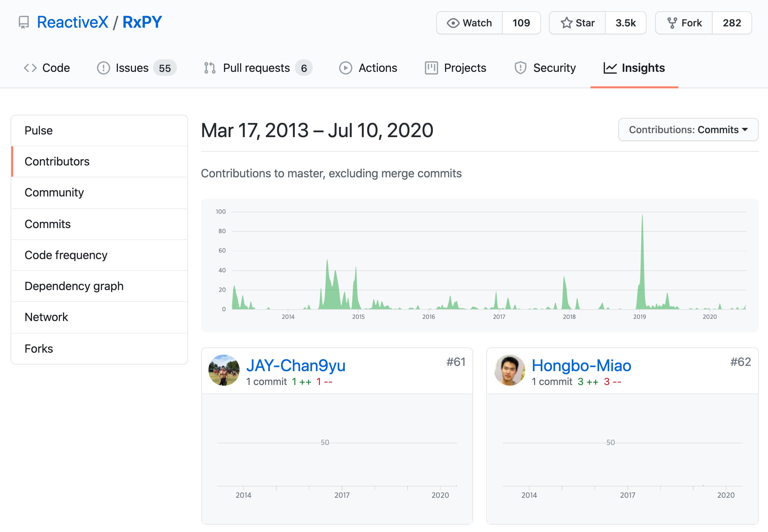The height and width of the screenshot is (532, 768).
Task: Expand the Contributions: Commits dropdown
Action: pos(688,130)
